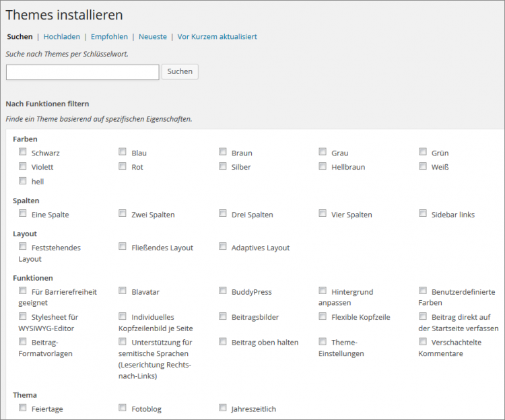Open Vor Kurzem aktualisiert link
Viewport: 505px width, 420px height.
click(217, 37)
